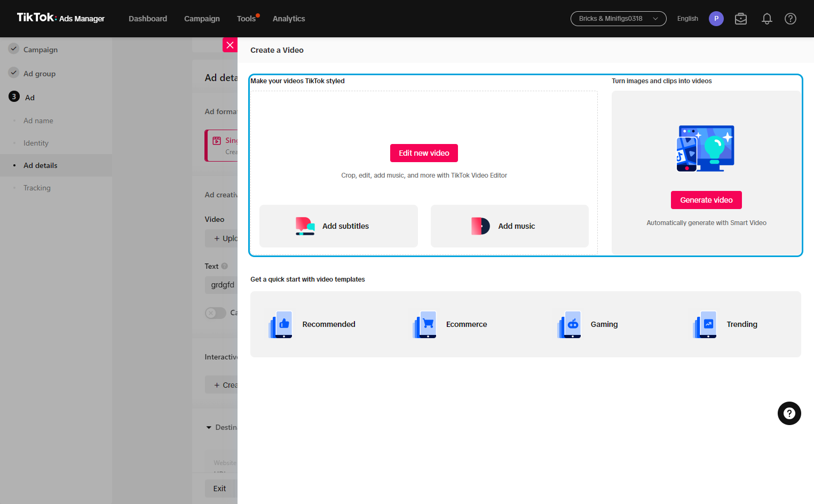Click the interactive add-on Create button
The image size is (814, 504).
pos(222,385)
